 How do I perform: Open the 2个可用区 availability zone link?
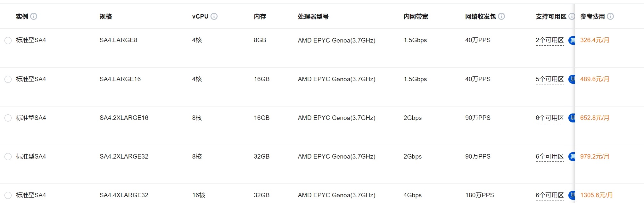pos(549,40)
